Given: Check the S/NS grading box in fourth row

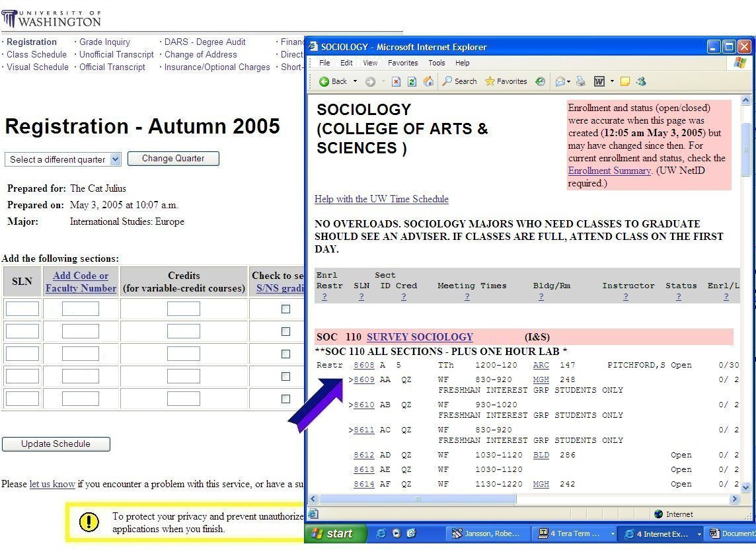Looking at the screenshot, I should point(285,376).
